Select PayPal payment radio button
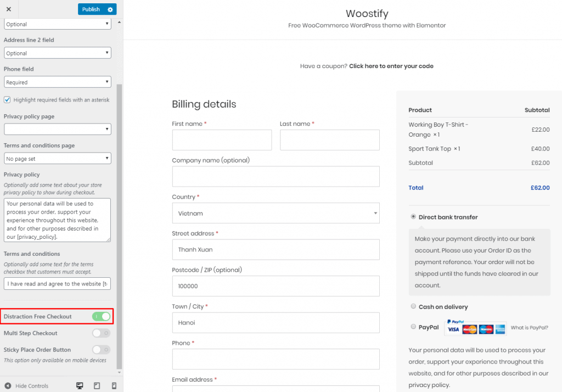Viewport: 562px width, 392px height. (413, 327)
